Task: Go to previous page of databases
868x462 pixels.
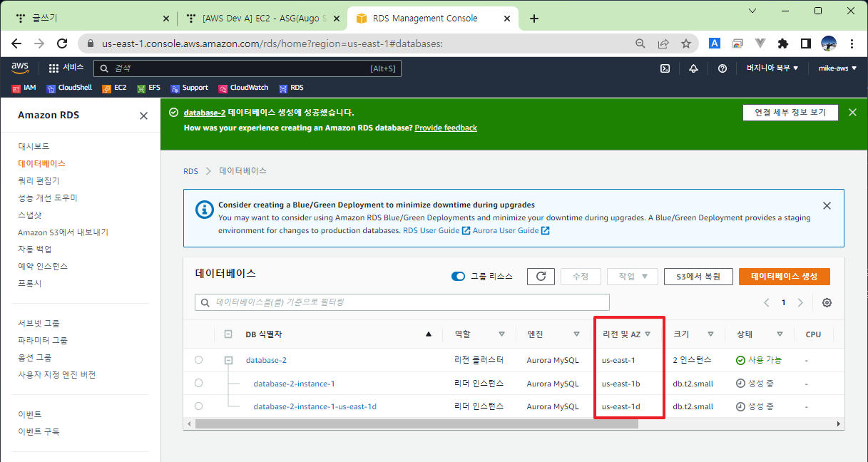Action: tap(767, 302)
